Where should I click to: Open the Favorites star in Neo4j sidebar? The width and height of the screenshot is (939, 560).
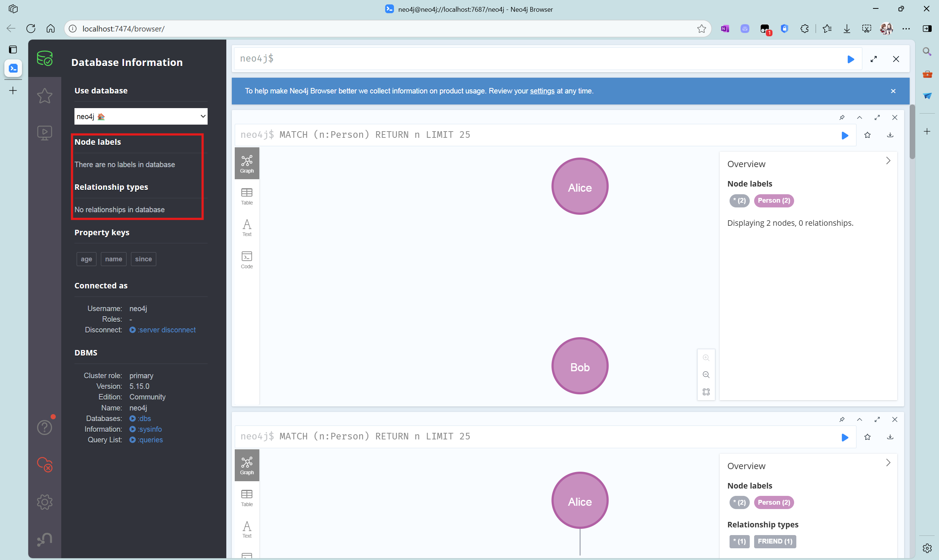pos(44,96)
